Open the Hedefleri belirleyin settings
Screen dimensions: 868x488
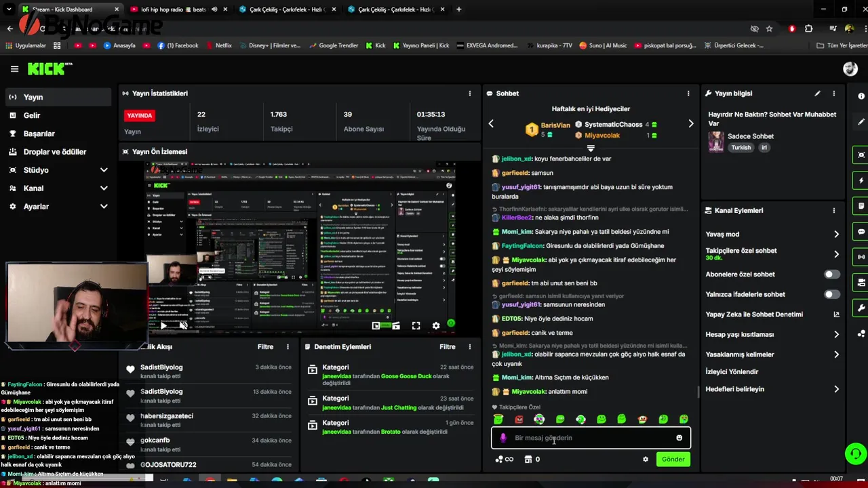pos(772,389)
